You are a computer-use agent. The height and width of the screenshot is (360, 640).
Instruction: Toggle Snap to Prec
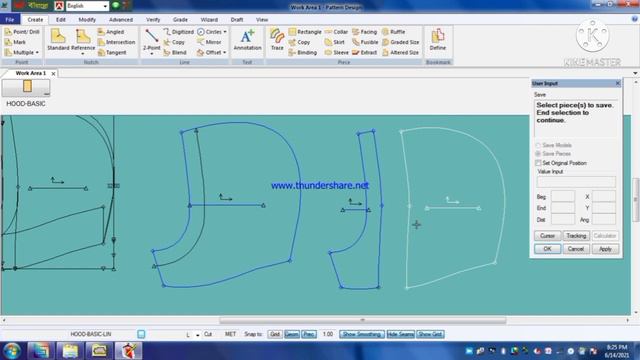(309, 334)
